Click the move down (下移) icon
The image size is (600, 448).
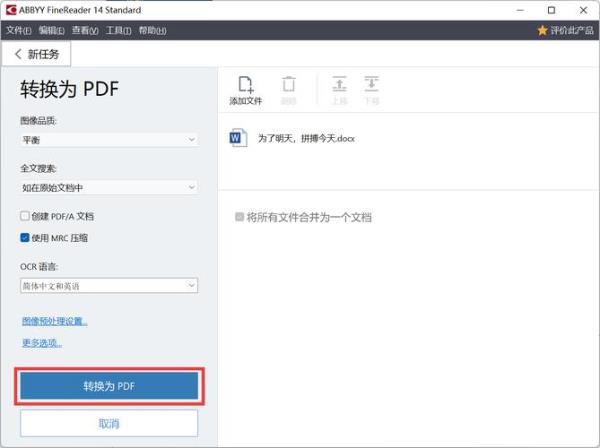coord(372,84)
